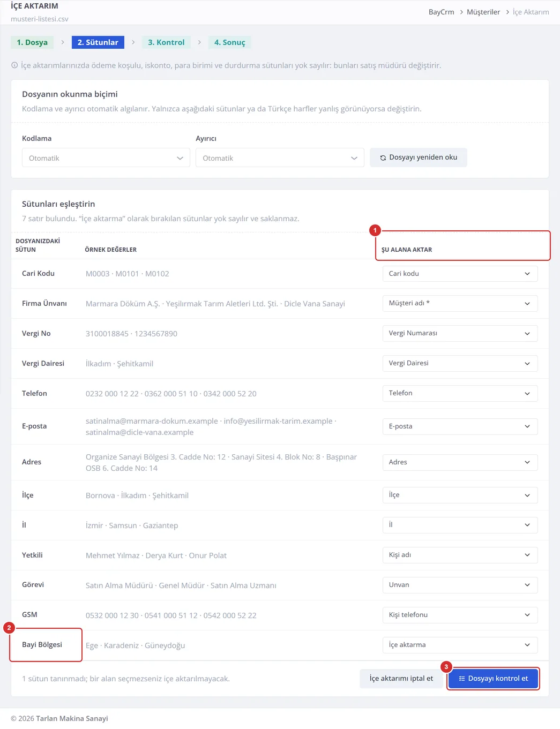The height and width of the screenshot is (729, 560).
Task: Open the Kodlama encoding dropdown
Action: pyautogui.click(x=106, y=158)
